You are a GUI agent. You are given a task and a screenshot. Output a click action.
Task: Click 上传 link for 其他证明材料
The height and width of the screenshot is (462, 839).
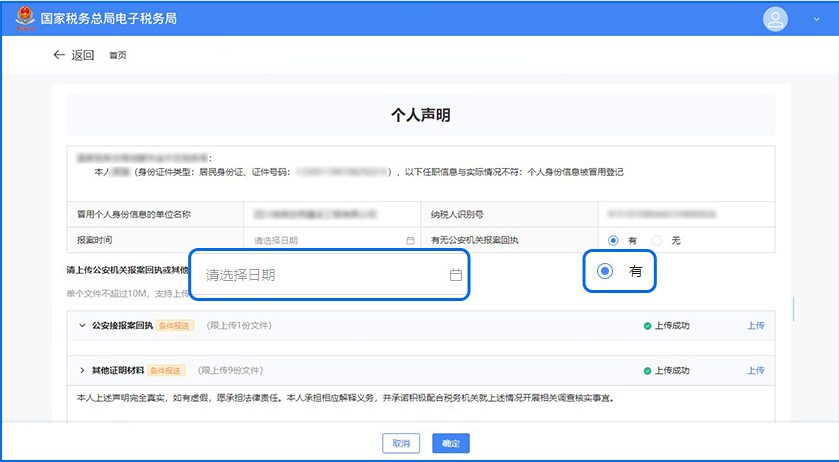coord(756,370)
